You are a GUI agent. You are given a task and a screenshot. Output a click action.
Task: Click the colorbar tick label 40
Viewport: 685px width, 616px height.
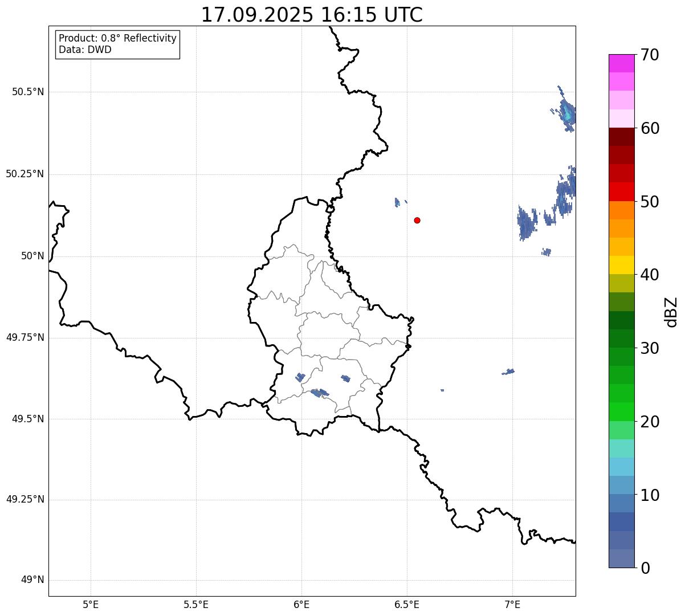pos(649,275)
